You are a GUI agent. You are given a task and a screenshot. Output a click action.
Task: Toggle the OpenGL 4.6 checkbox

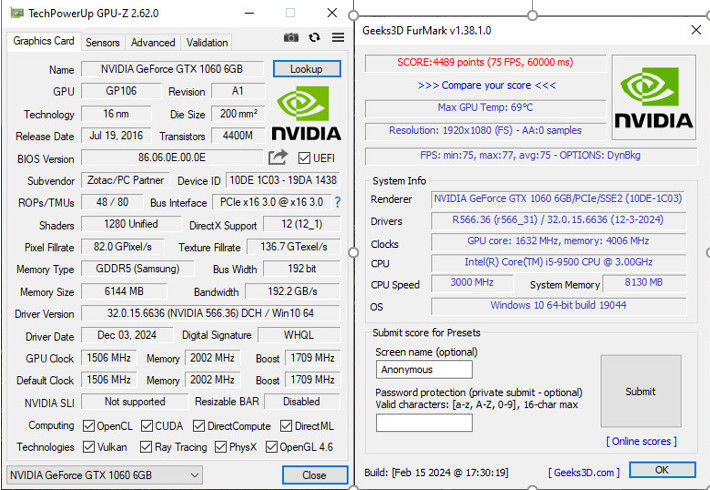(x=271, y=447)
